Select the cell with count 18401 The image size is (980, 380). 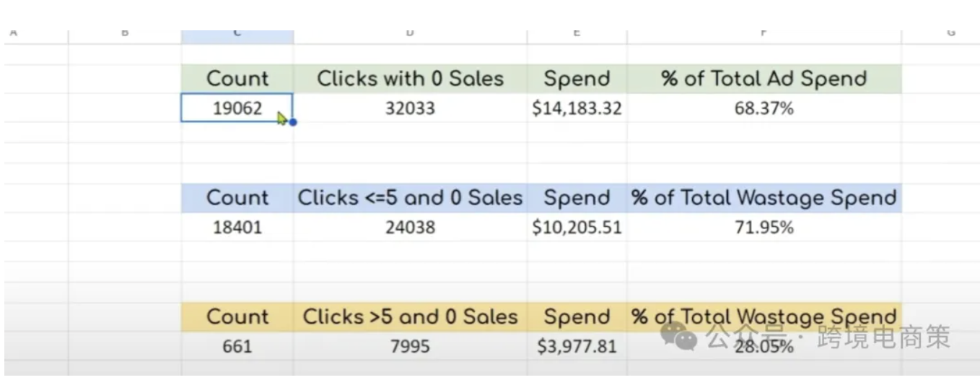click(x=237, y=228)
